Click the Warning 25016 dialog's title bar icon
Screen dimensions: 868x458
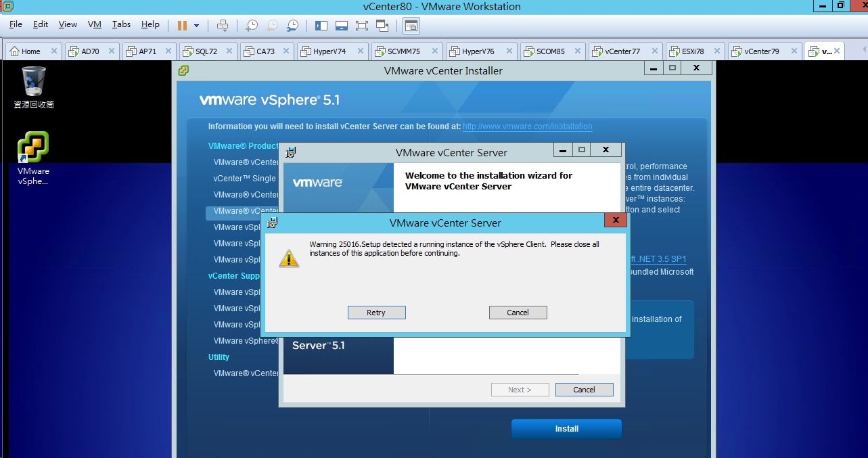273,223
